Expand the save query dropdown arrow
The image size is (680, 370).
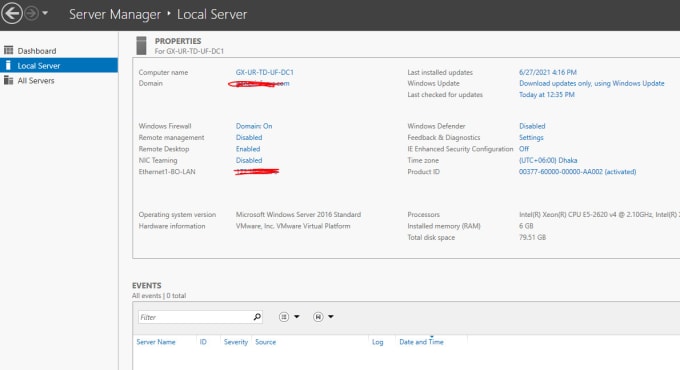tap(331, 317)
